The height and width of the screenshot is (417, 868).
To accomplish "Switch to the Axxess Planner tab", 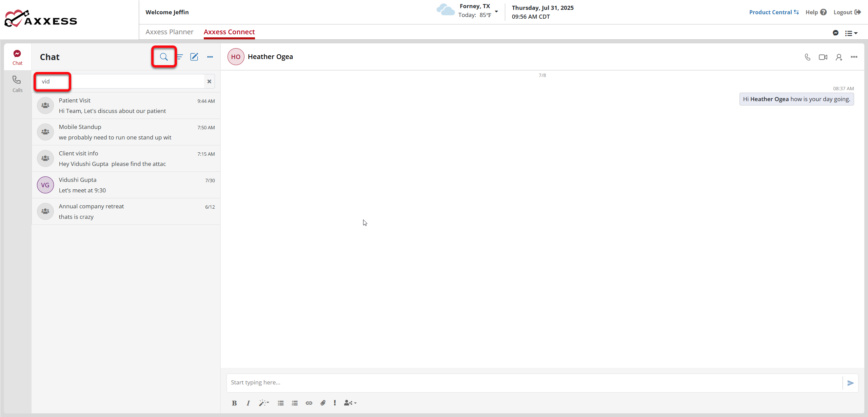I will pyautogui.click(x=170, y=32).
